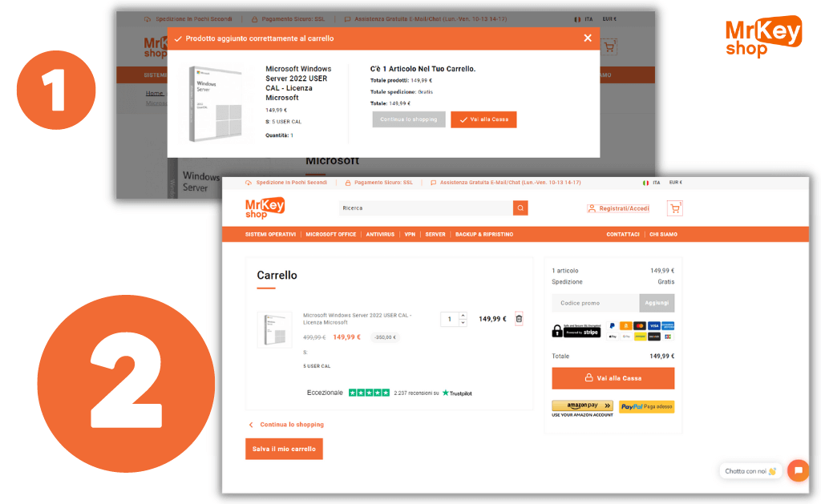Click the Trustpilot star rating

pyautogui.click(x=369, y=393)
